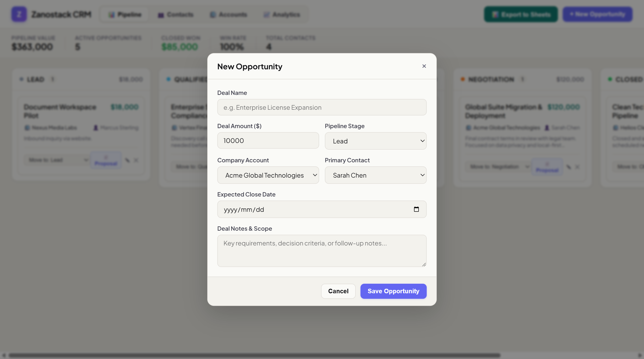Delete the Global Suite Migration card with its x icon
644x359 pixels.
pyautogui.click(x=577, y=167)
